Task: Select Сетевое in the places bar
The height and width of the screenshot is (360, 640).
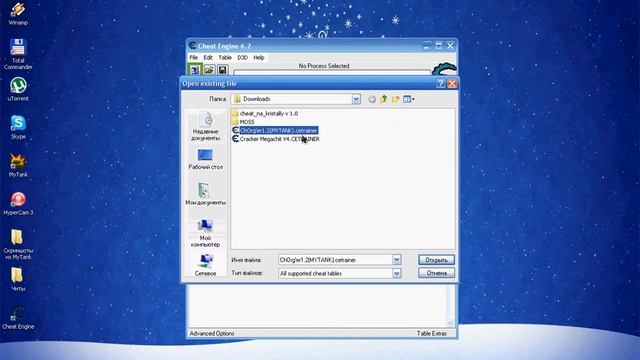Action: pos(205,265)
